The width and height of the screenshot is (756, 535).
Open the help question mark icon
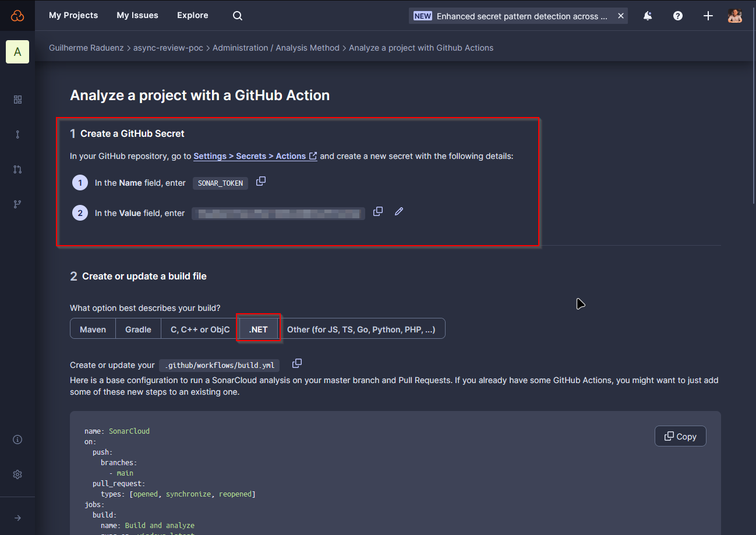click(678, 16)
